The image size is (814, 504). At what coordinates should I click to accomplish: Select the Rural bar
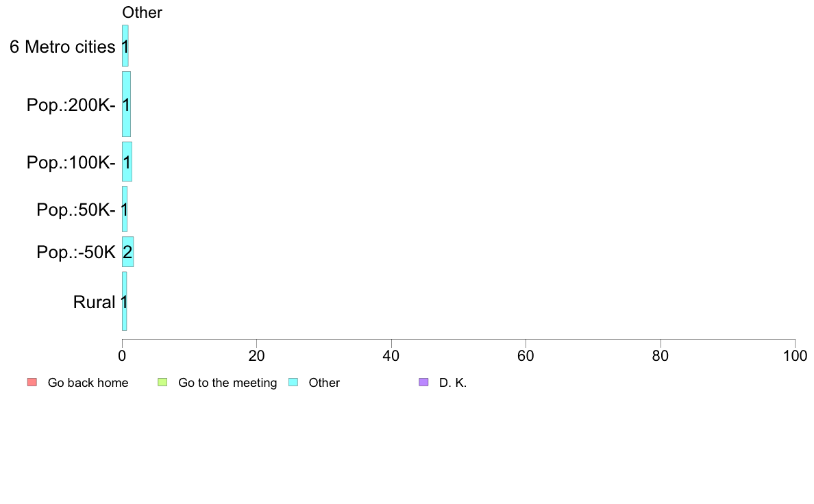tap(125, 301)
